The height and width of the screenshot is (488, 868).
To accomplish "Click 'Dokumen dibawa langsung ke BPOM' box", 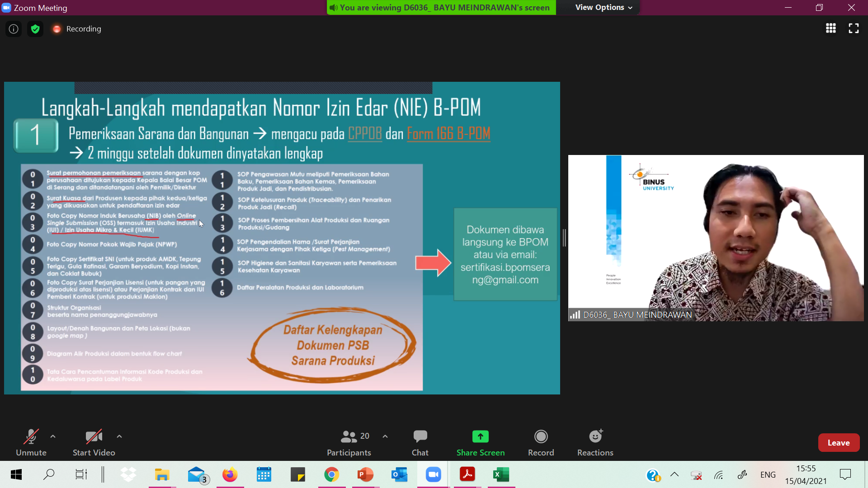I will coord(505,254).
